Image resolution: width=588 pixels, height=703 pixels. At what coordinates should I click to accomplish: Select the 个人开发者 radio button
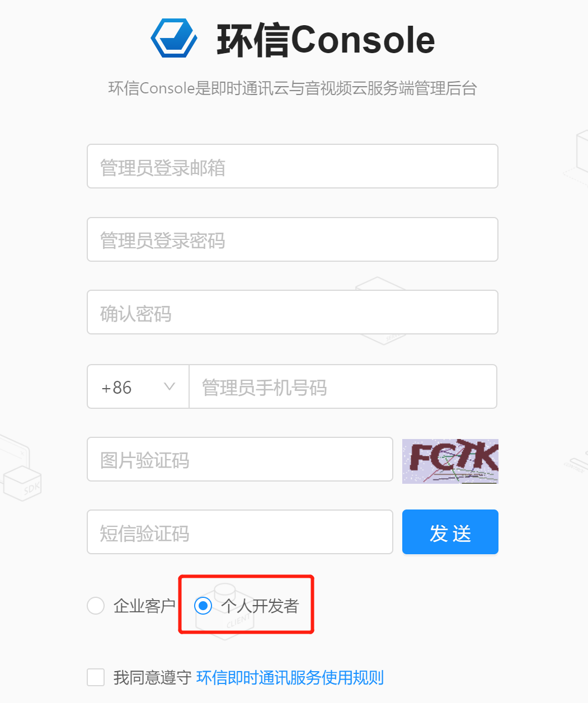[203, 606]
